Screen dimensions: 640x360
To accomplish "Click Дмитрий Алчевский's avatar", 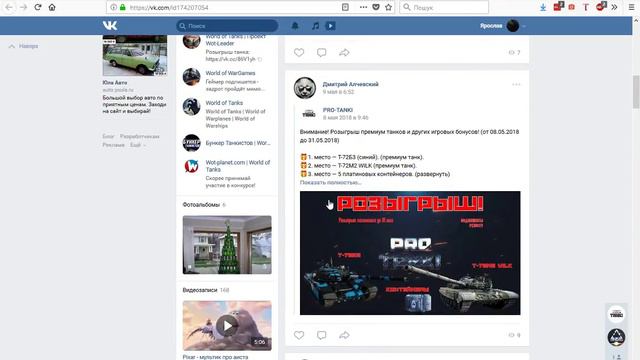I will (304, 87).
